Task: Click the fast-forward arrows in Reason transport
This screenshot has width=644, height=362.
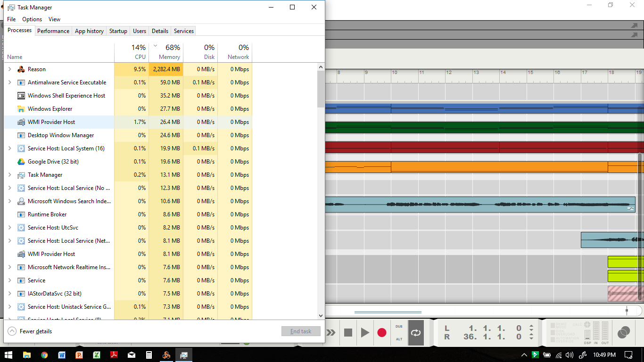Action: click(331, 333)
